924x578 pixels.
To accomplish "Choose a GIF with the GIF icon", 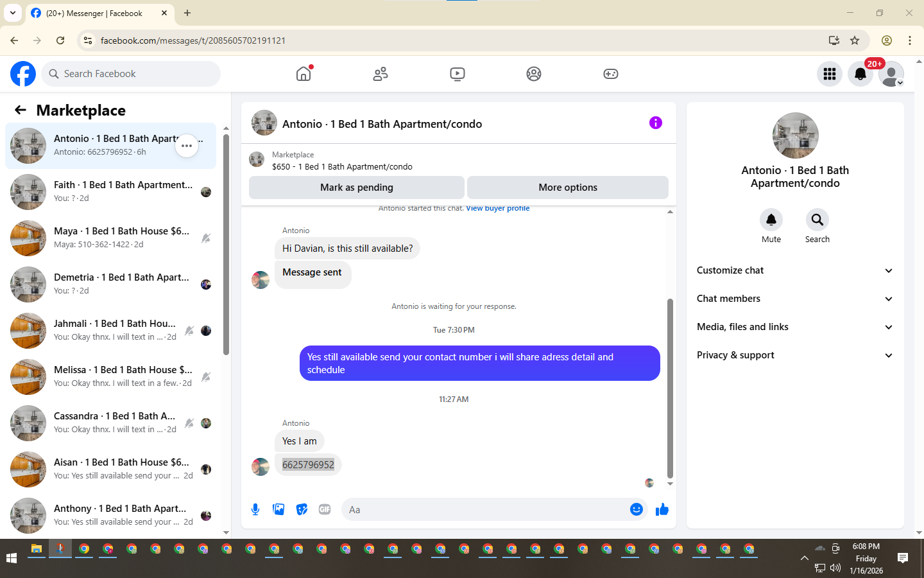I will click(325, 509).
